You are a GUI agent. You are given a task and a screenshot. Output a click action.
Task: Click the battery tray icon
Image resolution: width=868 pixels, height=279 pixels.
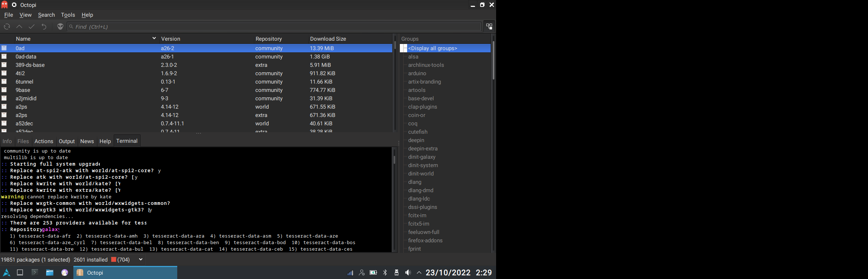coord(373,272)
